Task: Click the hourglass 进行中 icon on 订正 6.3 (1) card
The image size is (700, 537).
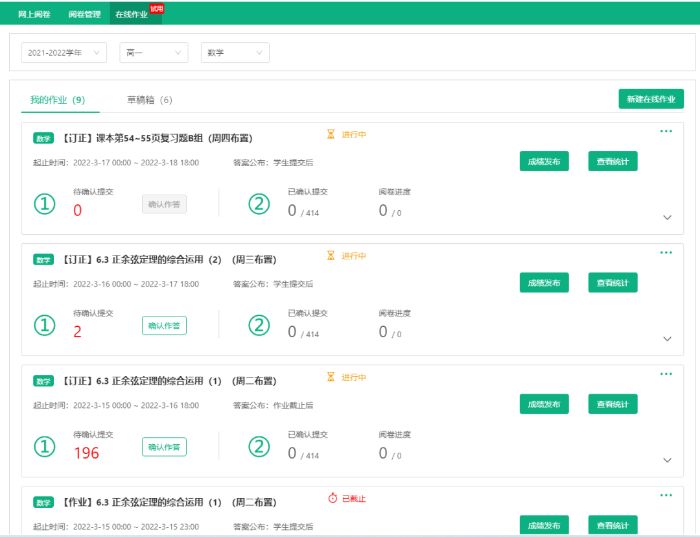Action: [331, 377]
